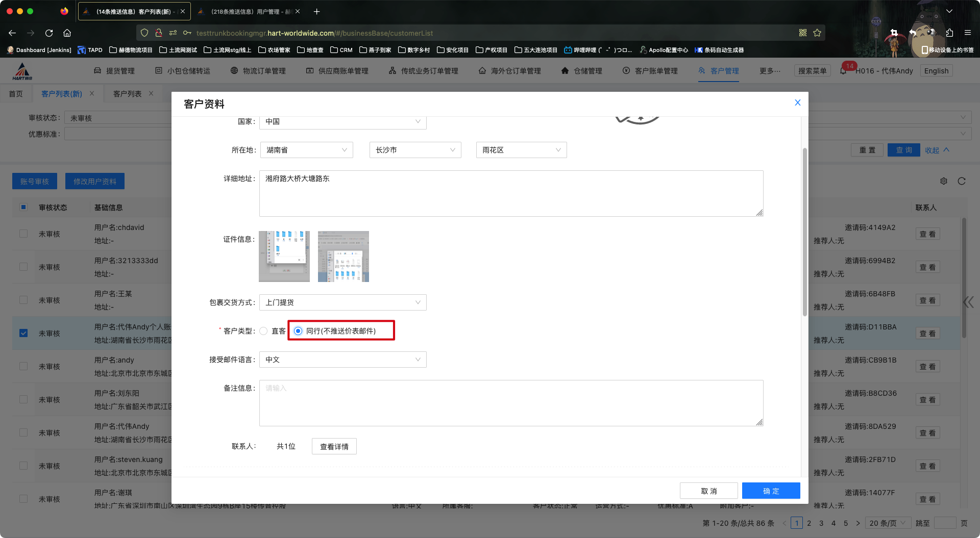Reload the page in the browser
The height and width of the screenshot is (538, 980).
click(x=49, y=33)
